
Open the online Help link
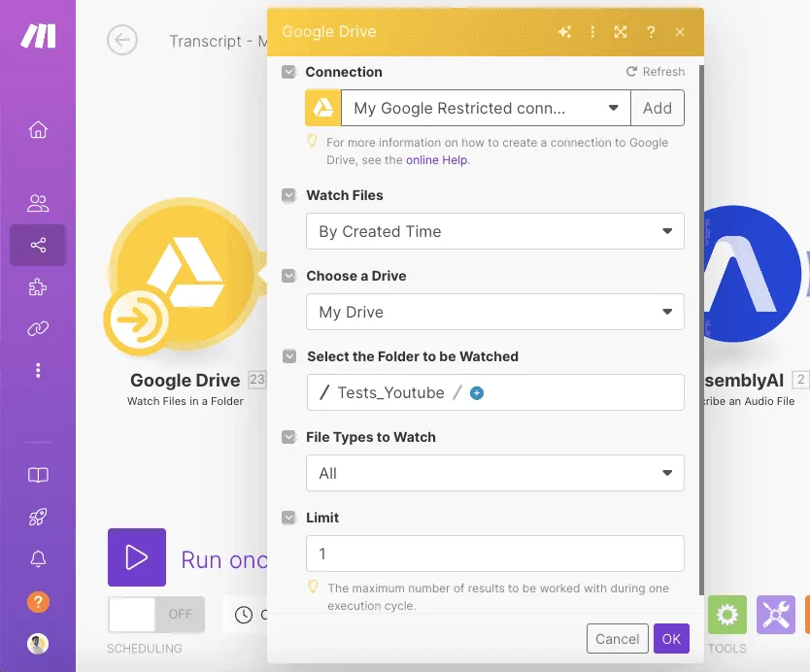(x=436, y=160)
